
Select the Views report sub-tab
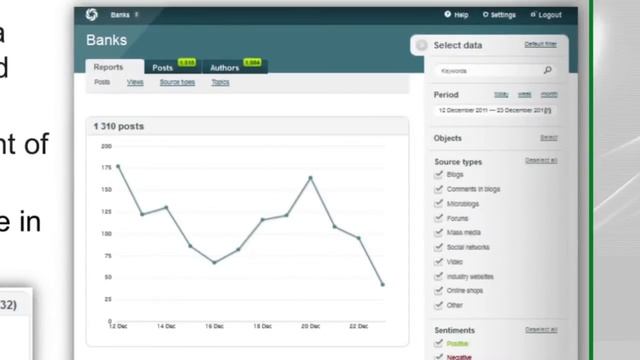click(x=135, y=82)
